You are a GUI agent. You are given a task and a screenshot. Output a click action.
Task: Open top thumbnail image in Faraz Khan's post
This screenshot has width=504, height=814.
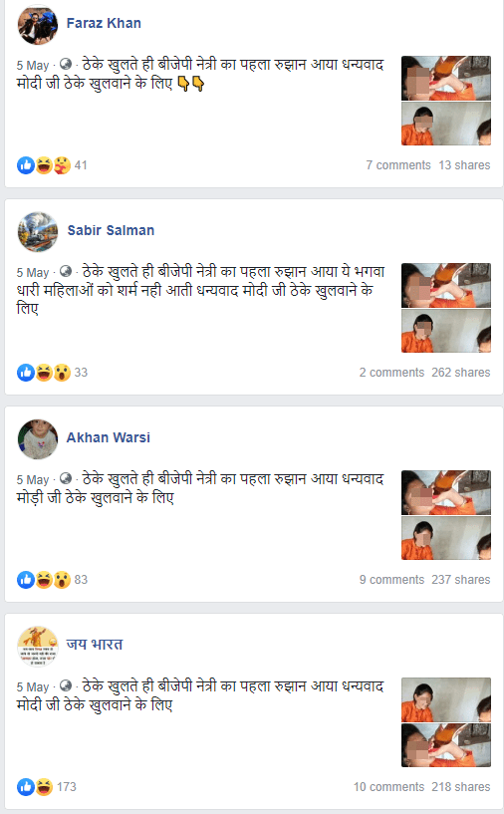(446, 78)
